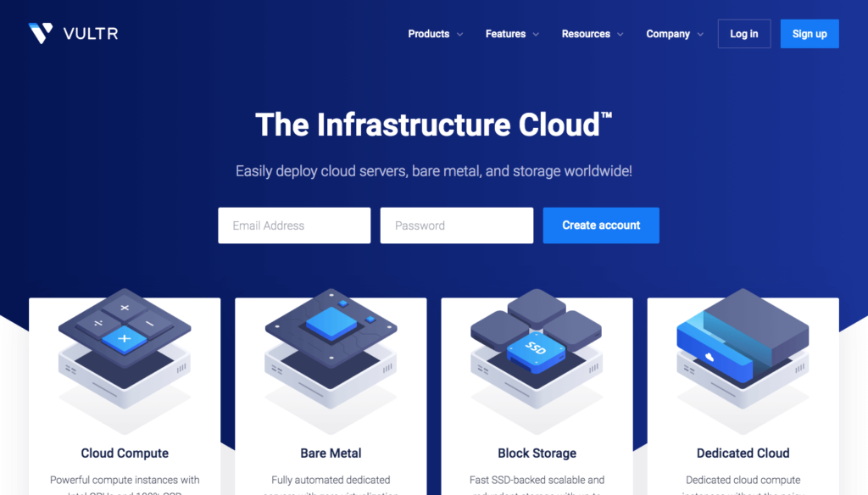Click the VULTR wordmark text

pos(91,34)
